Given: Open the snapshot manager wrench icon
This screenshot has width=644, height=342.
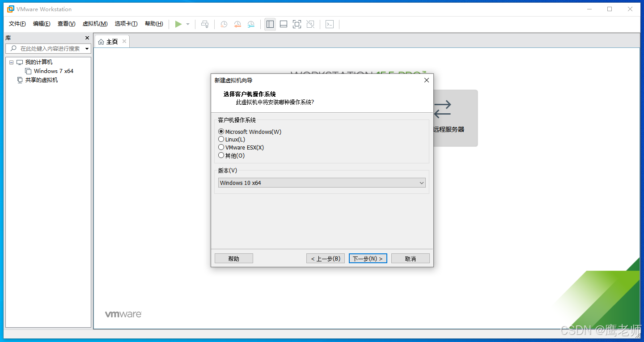Looking at the screenshot, I should coord(251,24).
